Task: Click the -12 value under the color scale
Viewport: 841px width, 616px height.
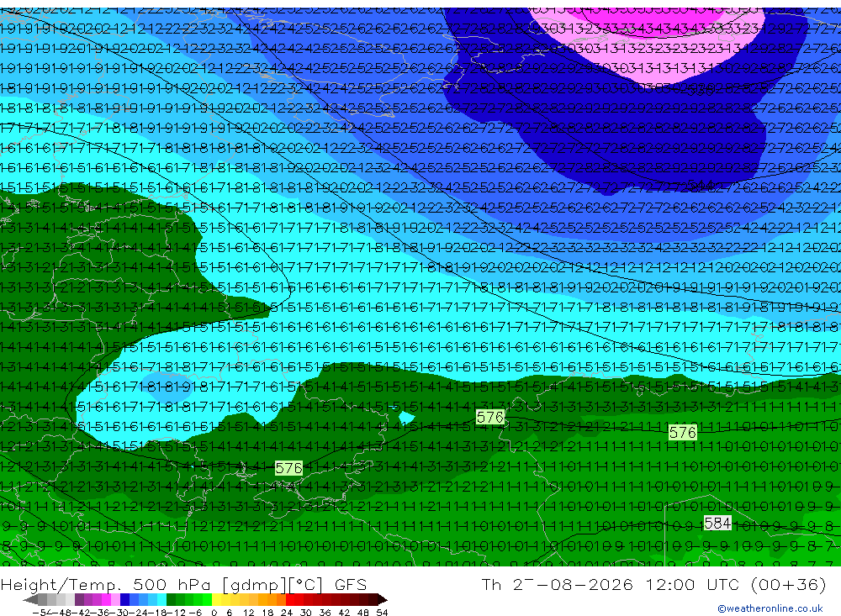Action: [x=177, y=613]
